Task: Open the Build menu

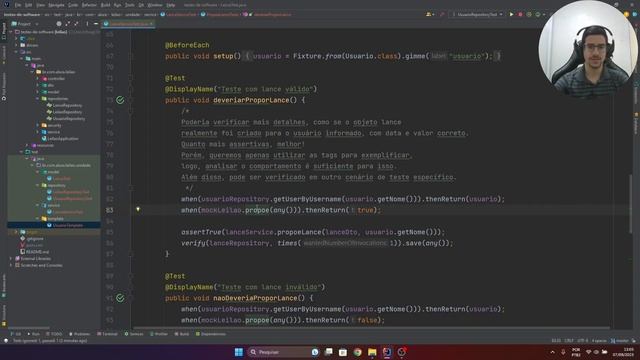Action: 105,5
